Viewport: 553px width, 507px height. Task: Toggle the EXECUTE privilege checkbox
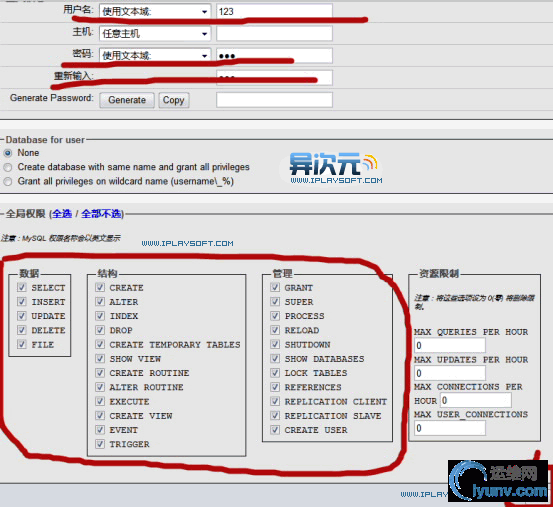(x=100, y=401)
